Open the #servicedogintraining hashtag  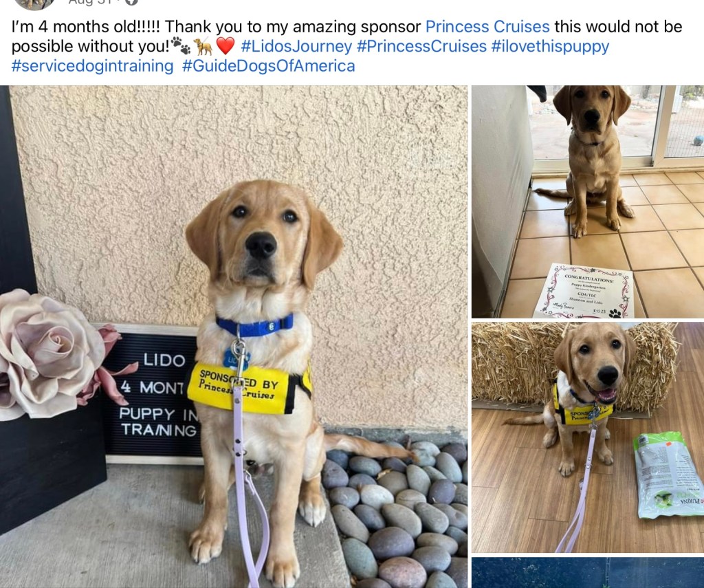click(x=93, y=66)
